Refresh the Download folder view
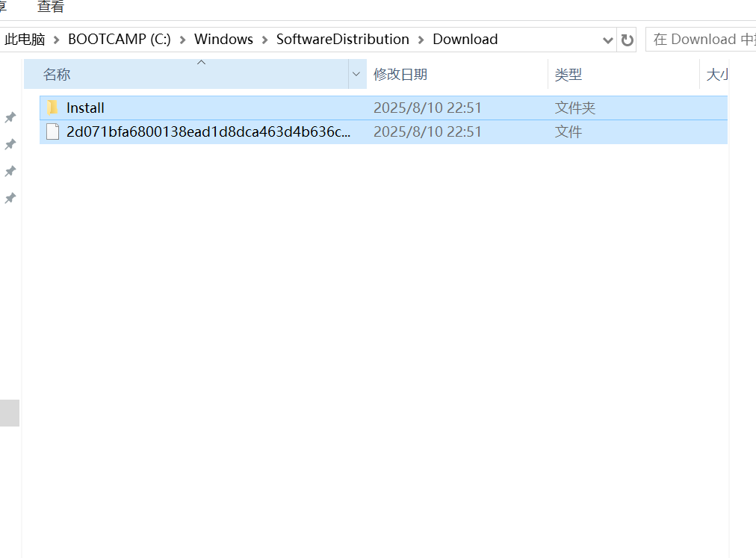The width and height of the screenshot is (756, 558). 627,40
